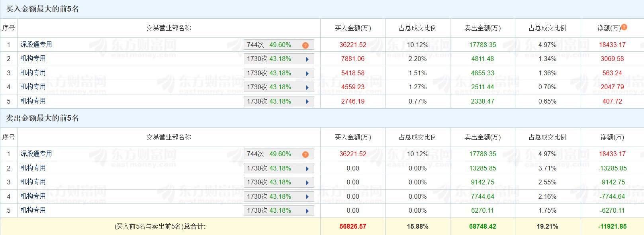Click the orange help icon in the buy table's 深股通专用 row
The height and width of the screenshot is (235, 644).
point(305,45)
